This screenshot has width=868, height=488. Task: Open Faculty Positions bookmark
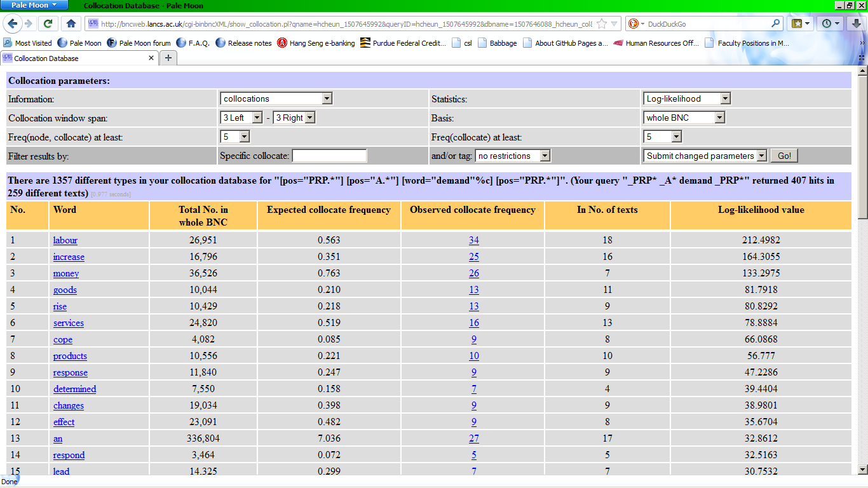point(747,43)
